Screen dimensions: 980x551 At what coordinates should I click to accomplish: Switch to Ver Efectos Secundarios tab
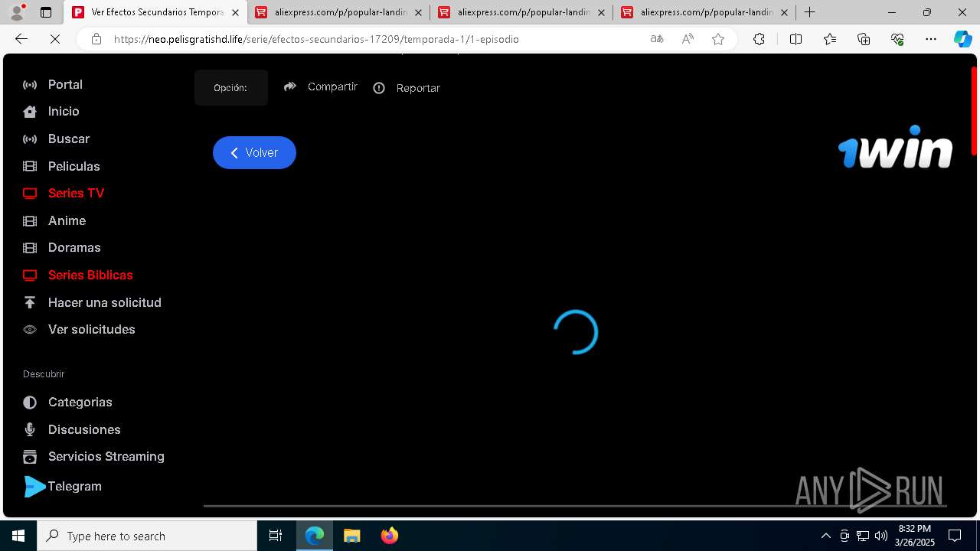(x=155, y=12)
